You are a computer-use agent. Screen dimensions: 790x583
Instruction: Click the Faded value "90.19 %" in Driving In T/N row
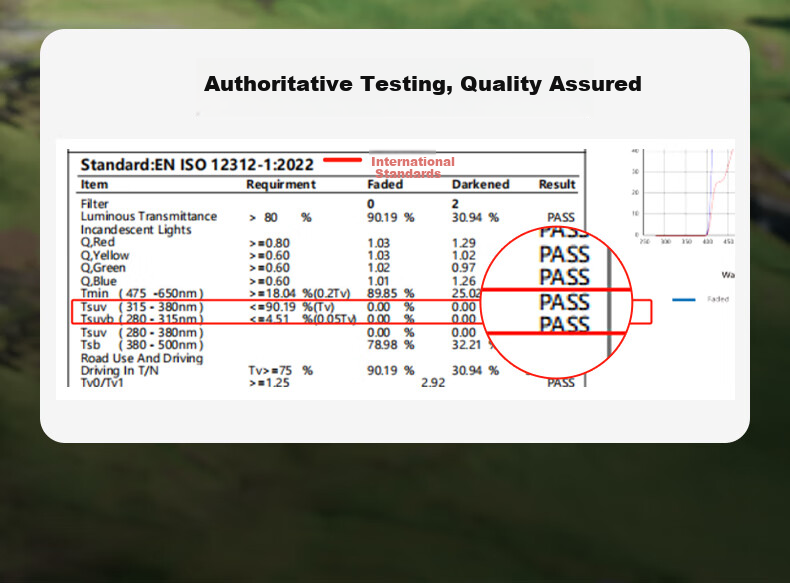point(390,371)
